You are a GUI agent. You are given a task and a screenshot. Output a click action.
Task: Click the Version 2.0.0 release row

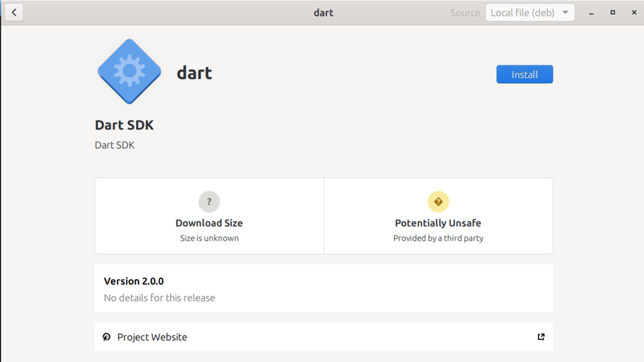click(324, 288)
